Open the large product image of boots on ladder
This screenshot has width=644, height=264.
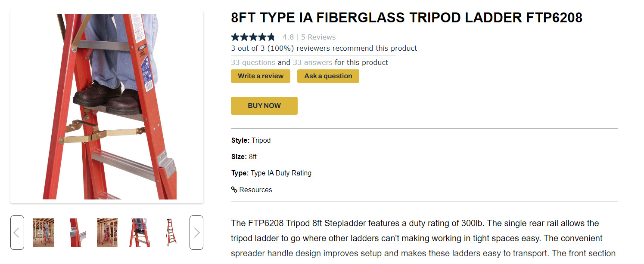pos(107,107)
